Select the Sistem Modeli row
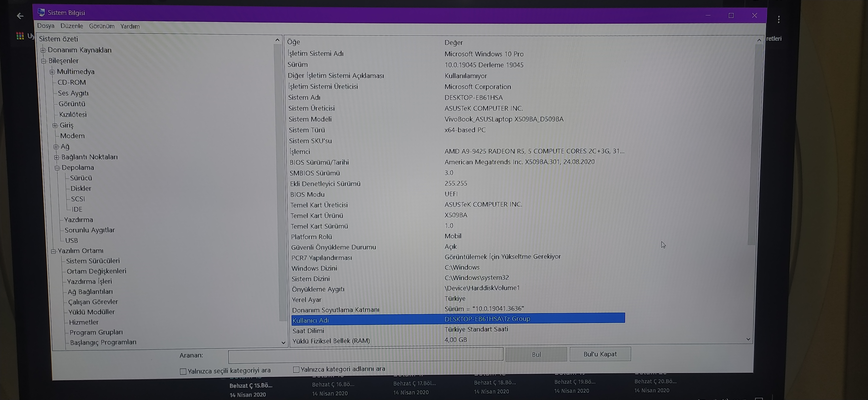868x400 pixels. [457, 119]
